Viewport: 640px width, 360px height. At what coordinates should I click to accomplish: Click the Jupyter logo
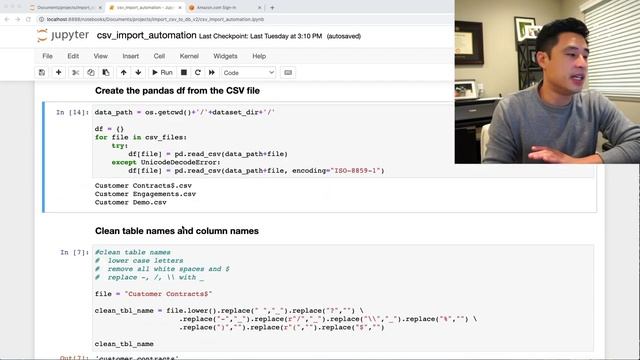click(63, 36)
